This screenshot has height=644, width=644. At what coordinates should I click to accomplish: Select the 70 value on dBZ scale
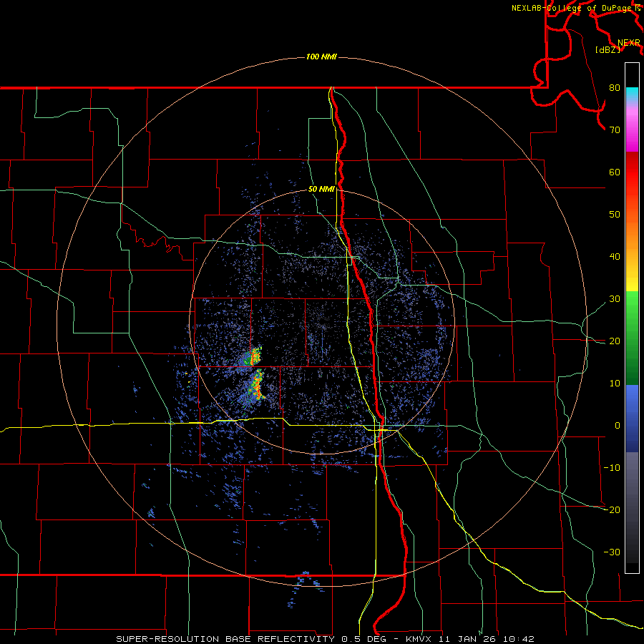615,130
